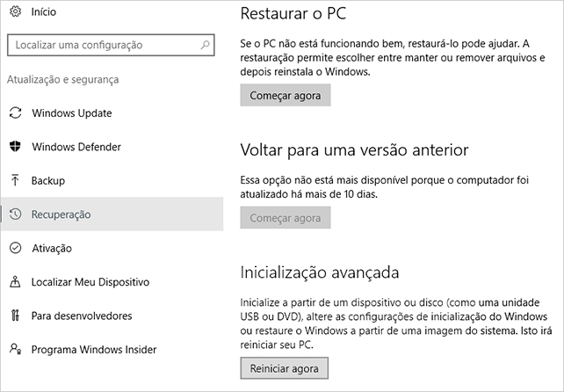The image size is (564, 392).
Task: Click the Backup upload arrow icon
Action: coord(15,180)
